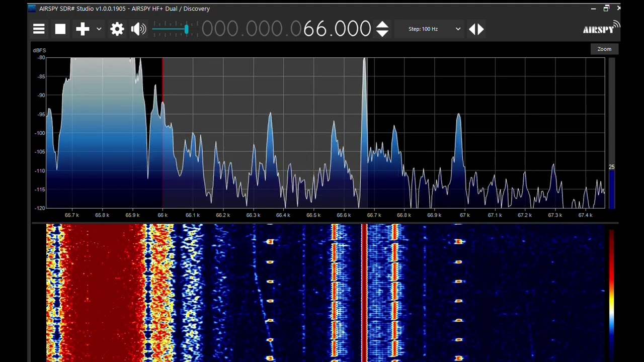The image size is (644, 362).
Task: Increase frequency with the up arrow
Action: (382, 24)
